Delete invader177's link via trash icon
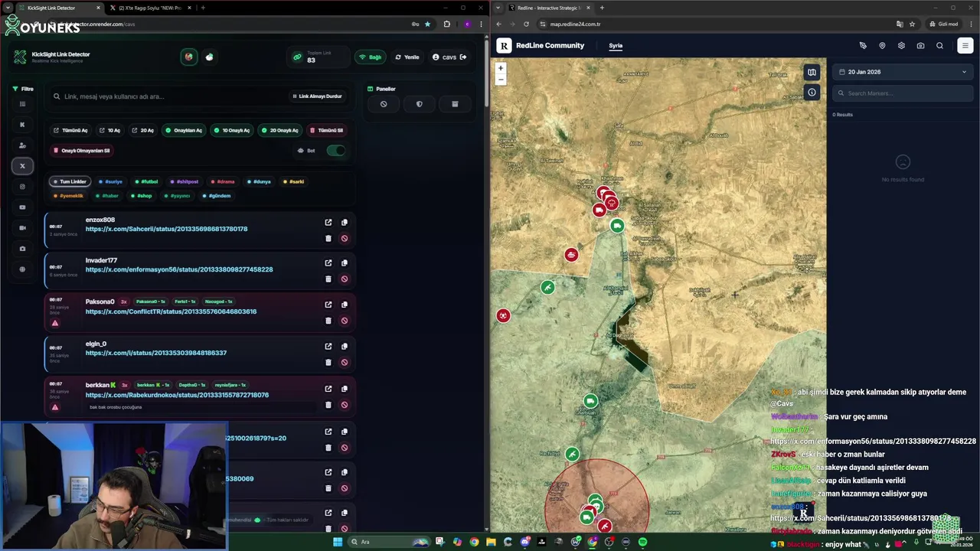This screenshot has height=551, width=980. click(x=328, y=279)
